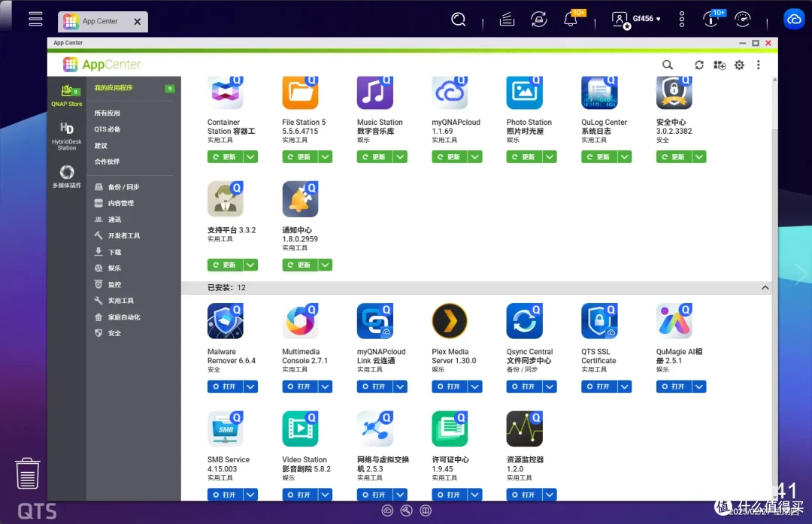Expand dropdown beside QuMagie open button
The width and height of the screenshot is (812, 524).
click(x=700, y=386)
